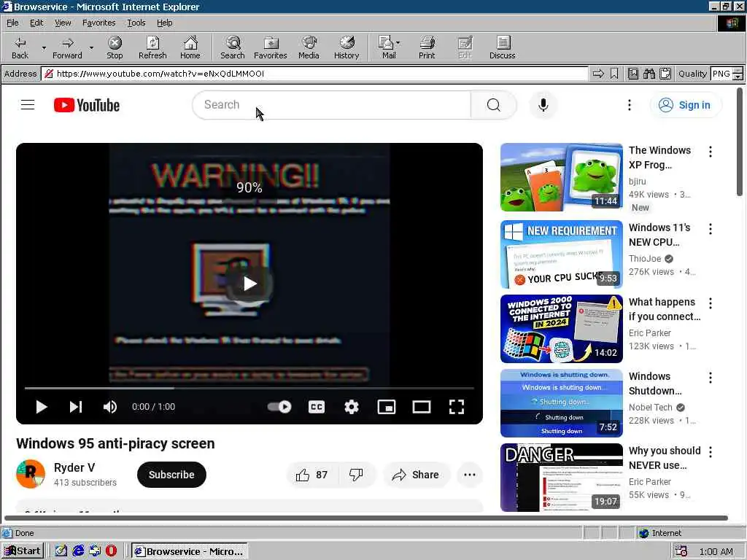Toggle theater mode

click(422, 407)
